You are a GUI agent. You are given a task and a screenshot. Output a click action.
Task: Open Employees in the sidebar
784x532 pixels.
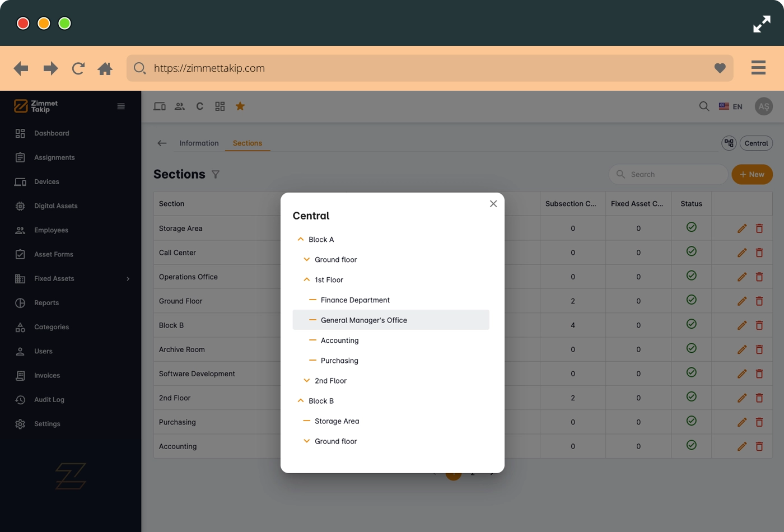pyautogui.click(x=51, y=230)
